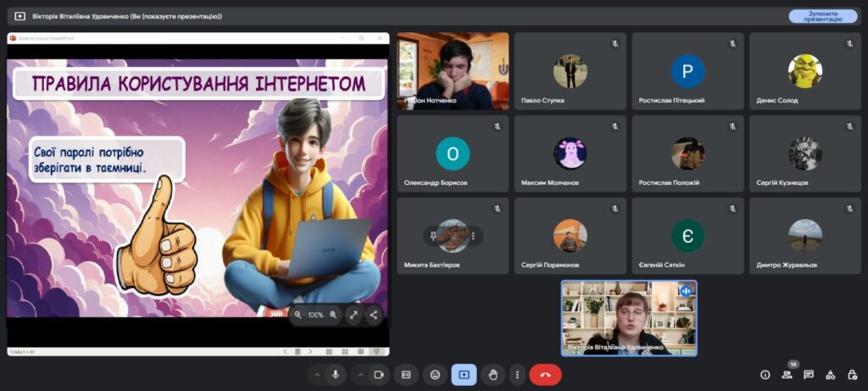End the call with red button
868x391 pixels.
point(545,374)
